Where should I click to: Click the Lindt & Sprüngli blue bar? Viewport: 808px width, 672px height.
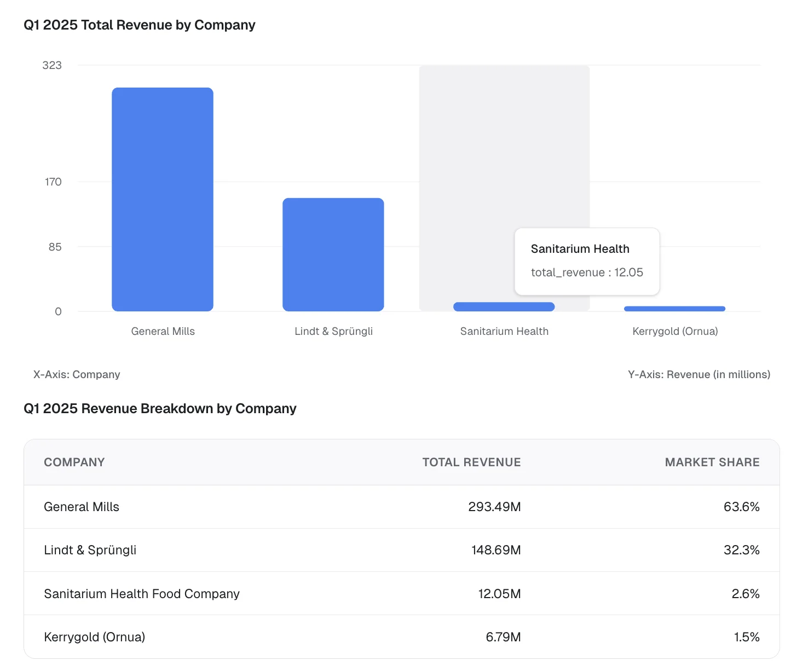click(x=333, y=254)
